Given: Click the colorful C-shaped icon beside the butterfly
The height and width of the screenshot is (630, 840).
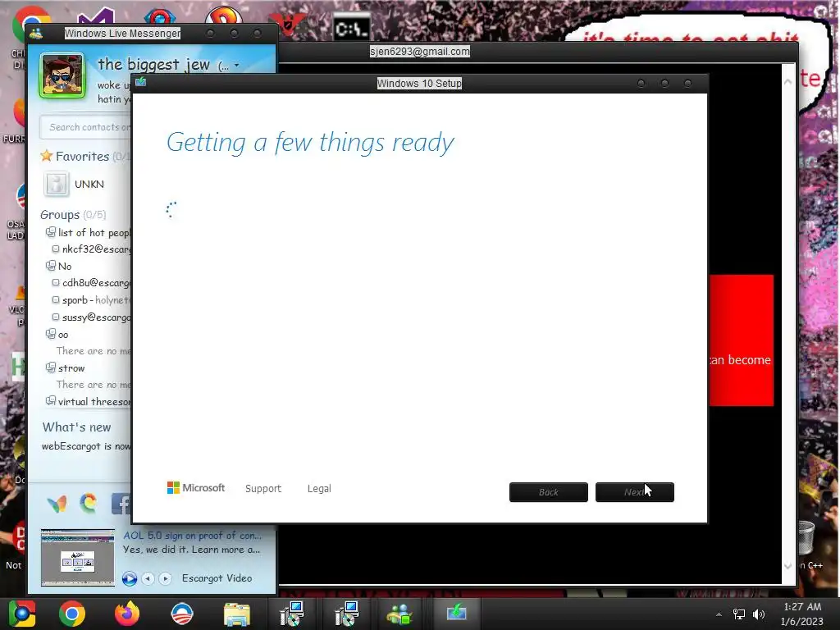Looking at the screenshot, I should 89,503.
